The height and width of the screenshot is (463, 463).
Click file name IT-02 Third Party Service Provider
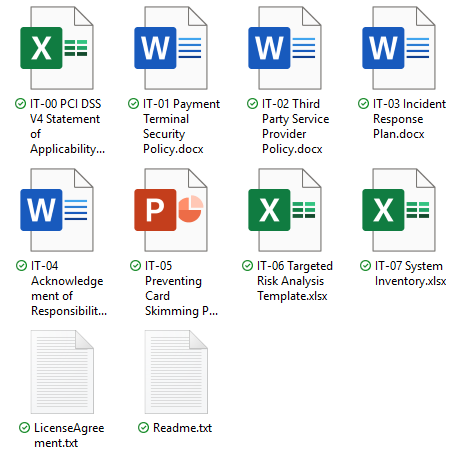coord(296,127)
